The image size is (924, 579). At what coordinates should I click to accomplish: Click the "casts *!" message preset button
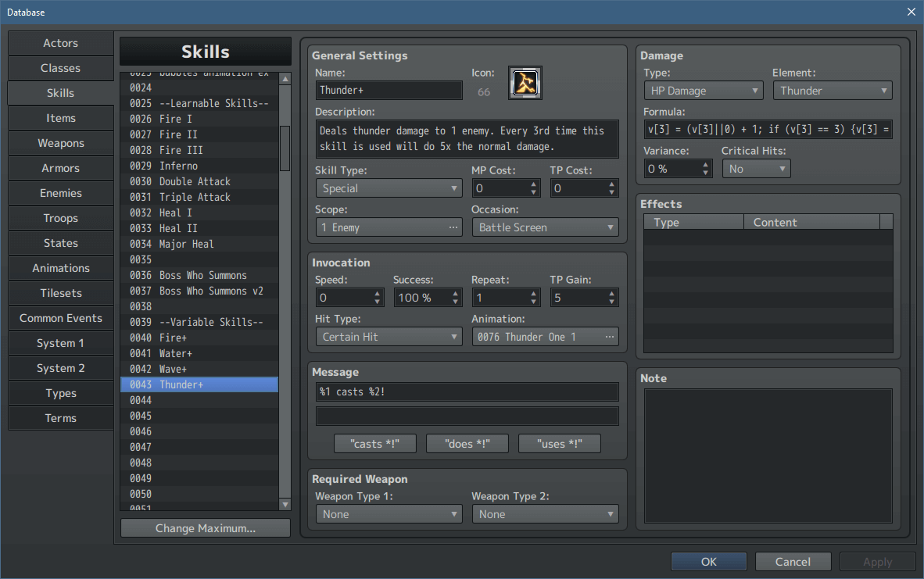tap(374, 443)
